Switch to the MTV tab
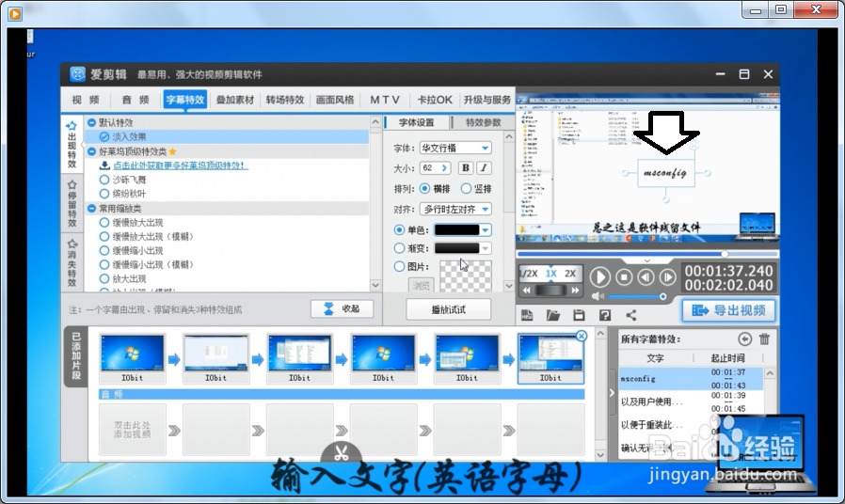 pyautogui.click(x=385, y=100)
